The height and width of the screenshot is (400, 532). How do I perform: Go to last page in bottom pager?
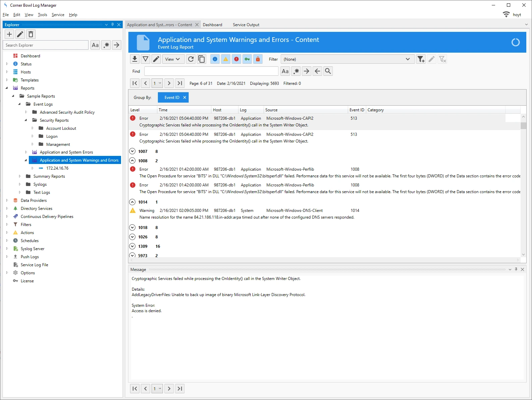180,389
